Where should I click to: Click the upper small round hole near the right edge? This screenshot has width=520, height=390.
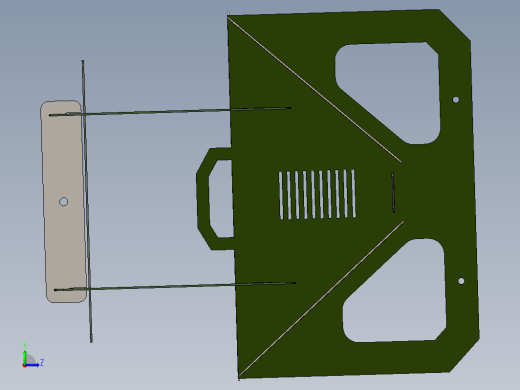tap(456, 99)
